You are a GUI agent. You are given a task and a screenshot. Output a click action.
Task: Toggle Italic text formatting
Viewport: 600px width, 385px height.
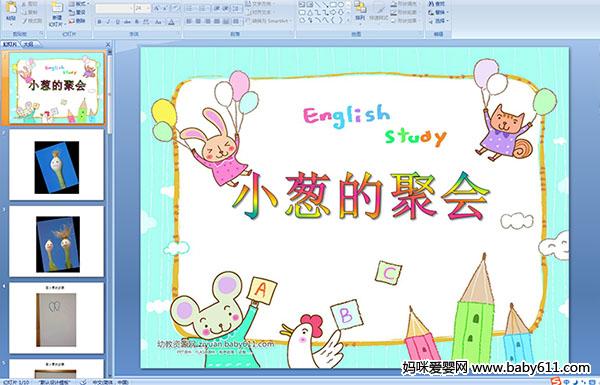(108, 22)
